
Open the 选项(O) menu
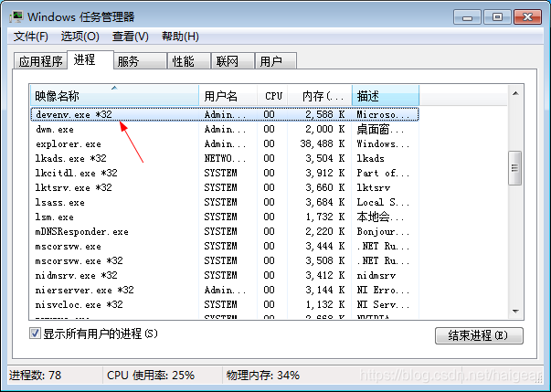coord(79,37)
